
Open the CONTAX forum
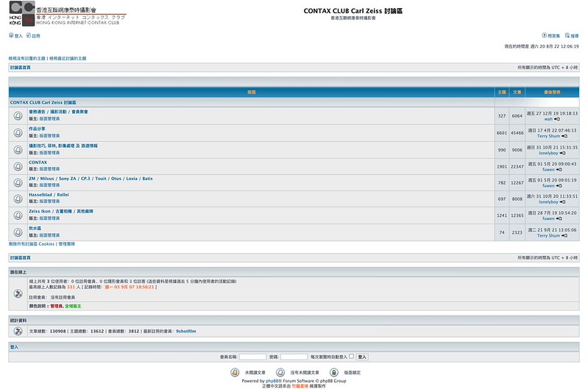click(x=38, y=163)
